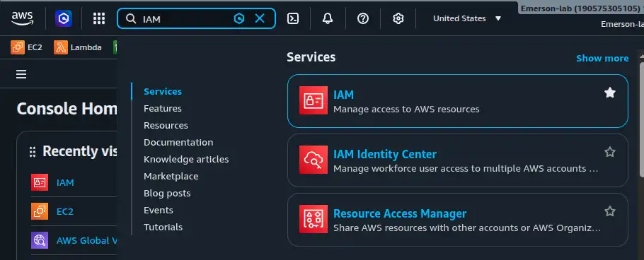Favorite IAM Identity Center with star

[610, 152]
